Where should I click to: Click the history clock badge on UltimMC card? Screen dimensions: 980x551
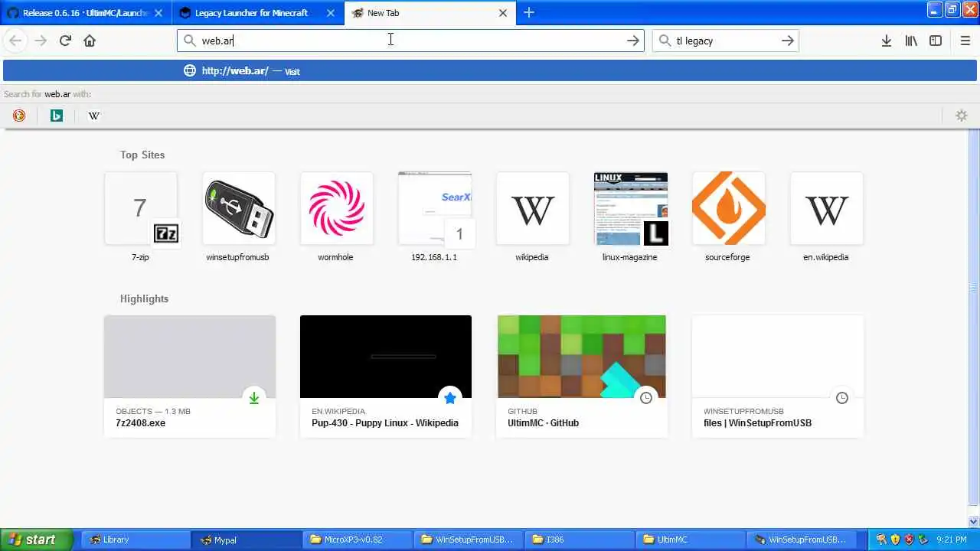(x=646, y=398)
